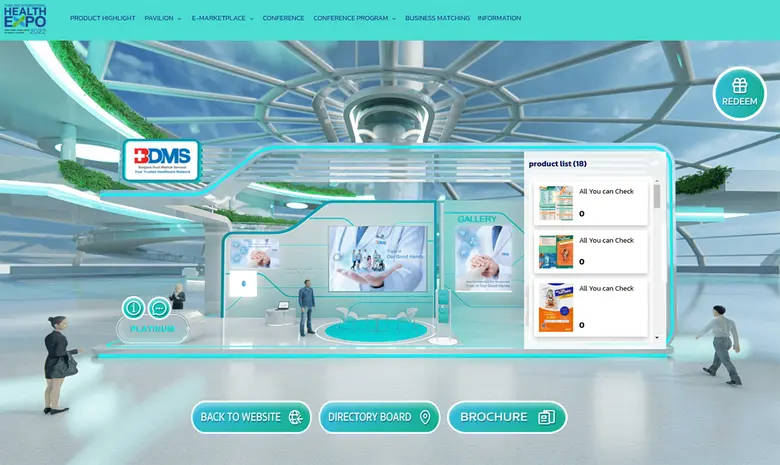Click globe icon on Back to Website

click(x=295, y=417)
